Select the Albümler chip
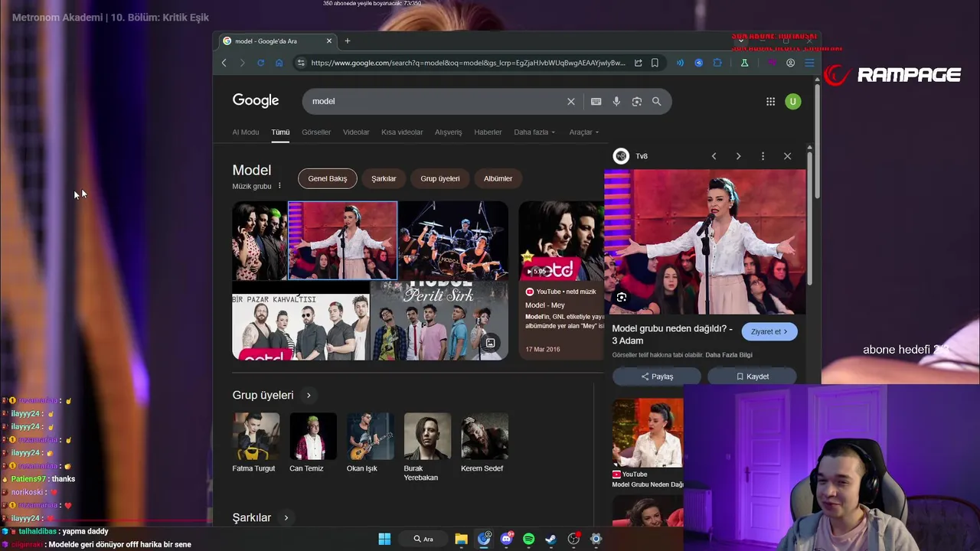The image size is (980, 551). (498, 178)
